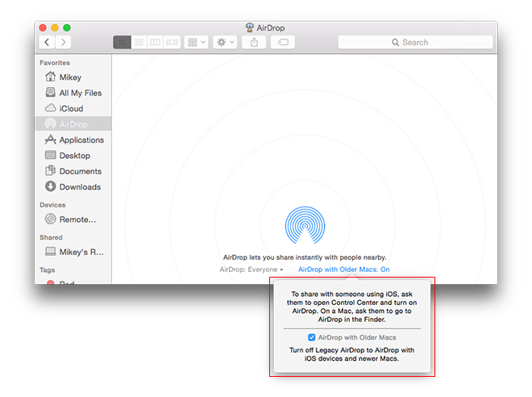Open Downloads folder in sidebar
This screenshot has height=397, width=532.
click(73, 186)
